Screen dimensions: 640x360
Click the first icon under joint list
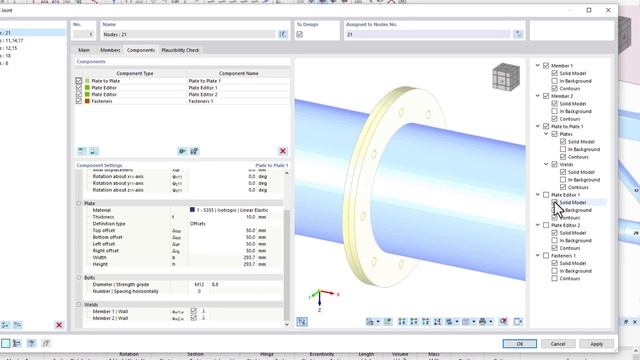[x=5, y=325]
